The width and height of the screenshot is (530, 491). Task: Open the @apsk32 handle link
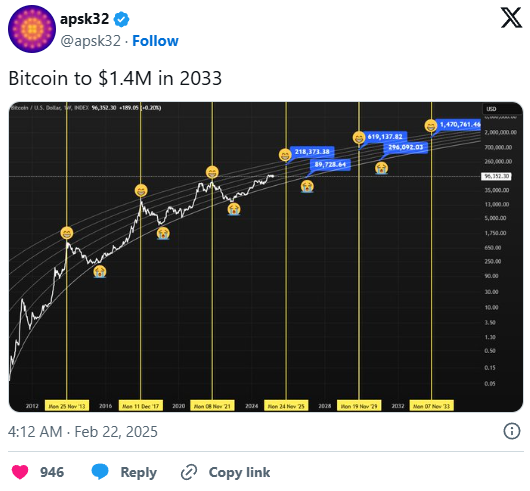point(90,41)
